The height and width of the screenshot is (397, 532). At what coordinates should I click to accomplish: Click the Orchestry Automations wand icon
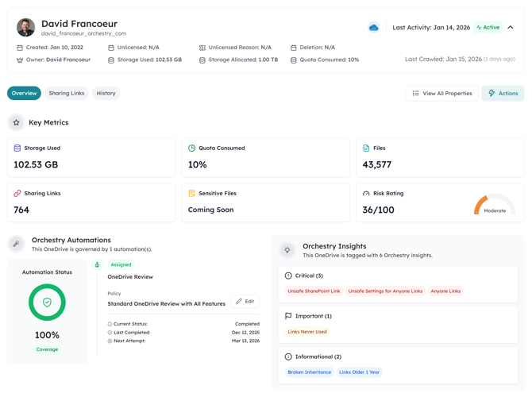point(16,244)
